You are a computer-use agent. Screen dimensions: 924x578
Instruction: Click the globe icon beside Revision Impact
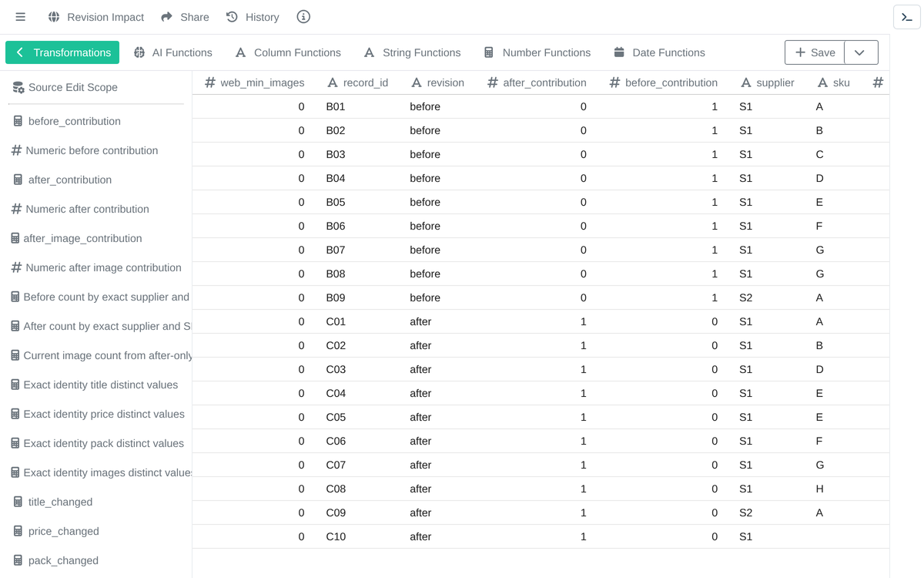coord(54,17)
